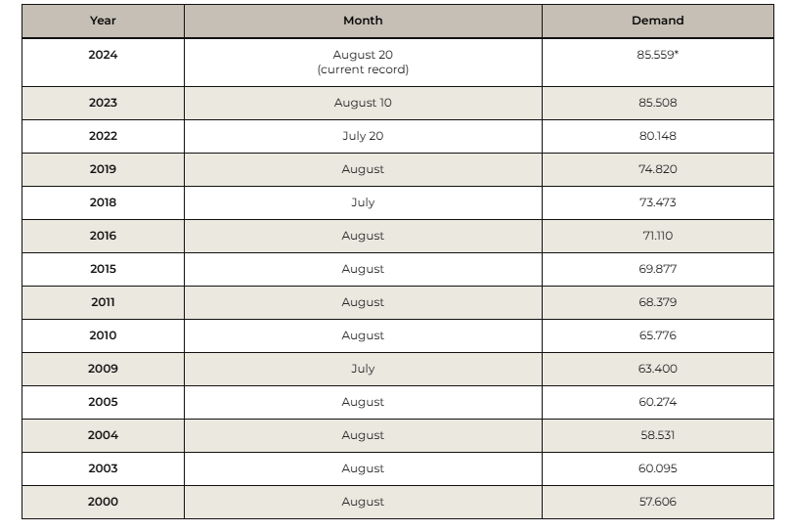The width and height of the screenshot is (790, 532).
Task: Click the August 20 current record cell
Action: click(363, 62)
